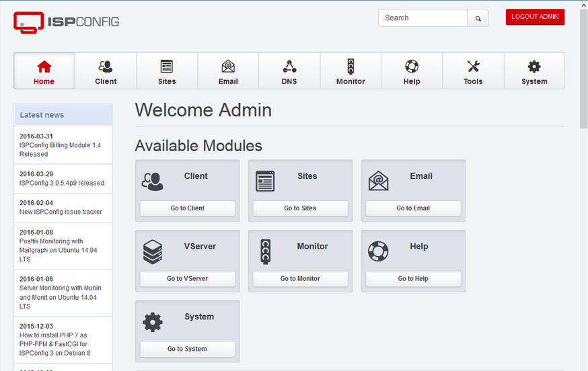Viewport: 588px width, 371px height.
Task: Click the Tools wrench icon in navigation
Action: tap(473, 67)
